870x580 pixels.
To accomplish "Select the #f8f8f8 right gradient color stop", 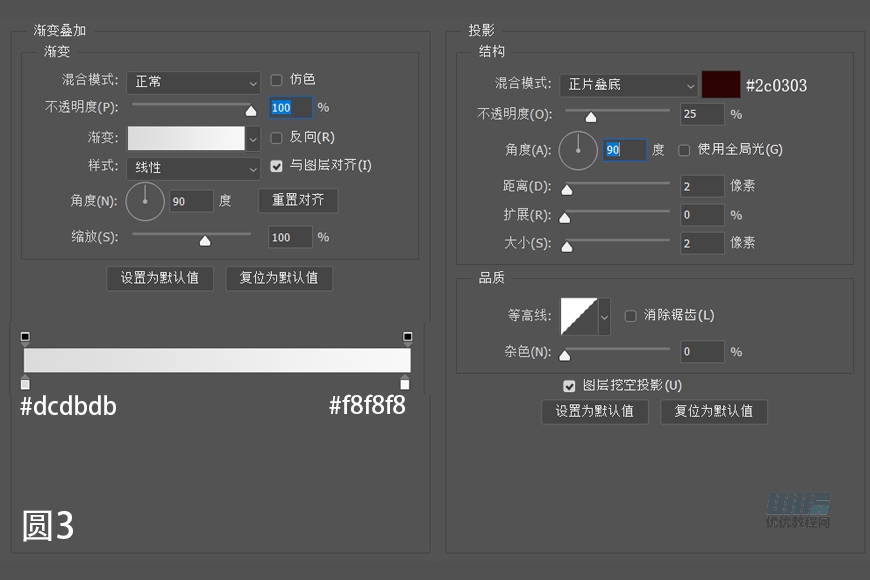I will coord(407,383).
